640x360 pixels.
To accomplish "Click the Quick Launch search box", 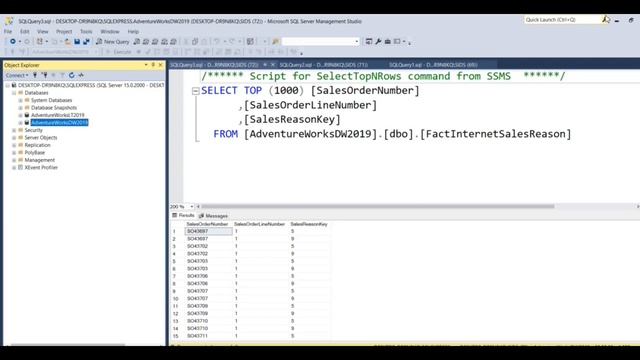I will 562,20.
